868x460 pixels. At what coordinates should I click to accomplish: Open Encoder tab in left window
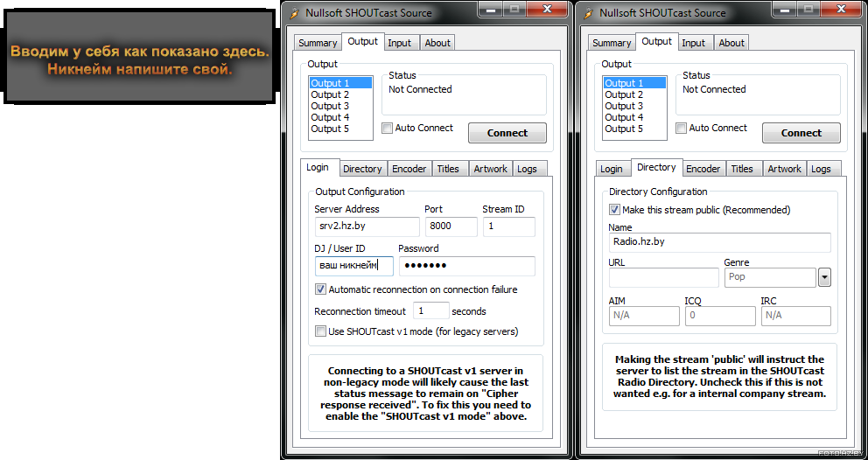[x=409, y=169]
